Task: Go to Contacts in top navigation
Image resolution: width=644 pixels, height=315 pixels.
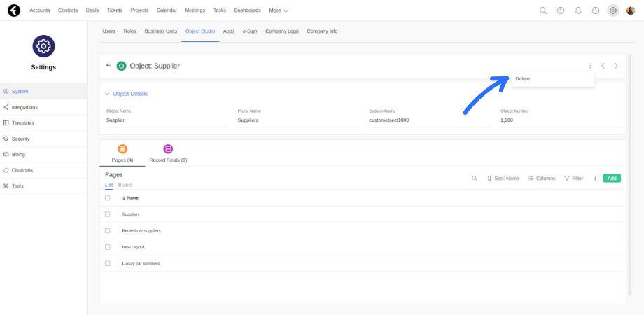Action: 68,10
